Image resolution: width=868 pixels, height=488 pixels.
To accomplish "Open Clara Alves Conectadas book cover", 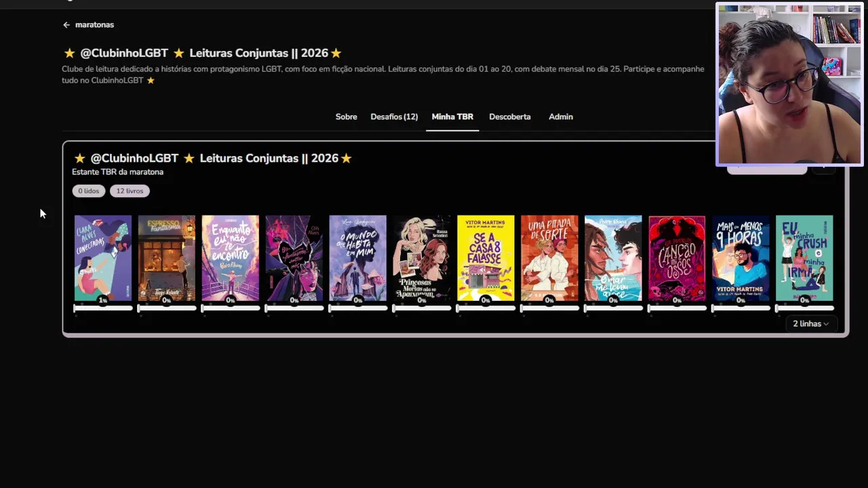I will (x=103, y=258).
